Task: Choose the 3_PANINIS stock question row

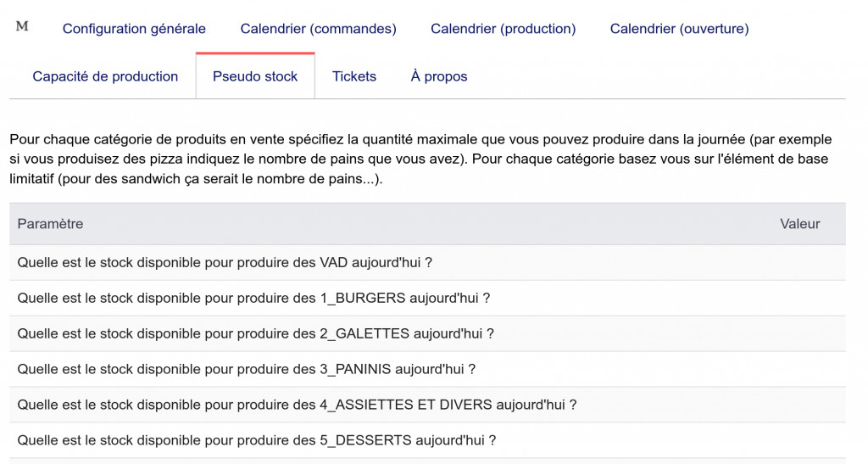Action: click(x=246, y=370)
